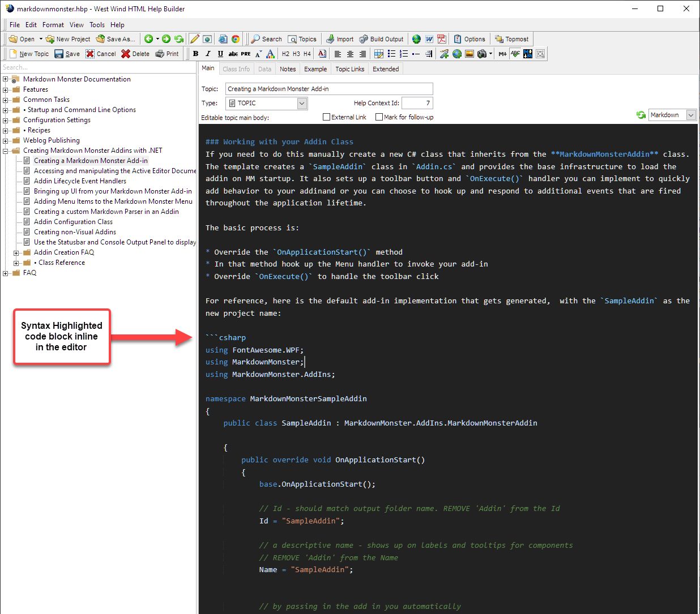Insert web hyperlink globe icon
Screen dimensions: 700x614
click(457, 54)
